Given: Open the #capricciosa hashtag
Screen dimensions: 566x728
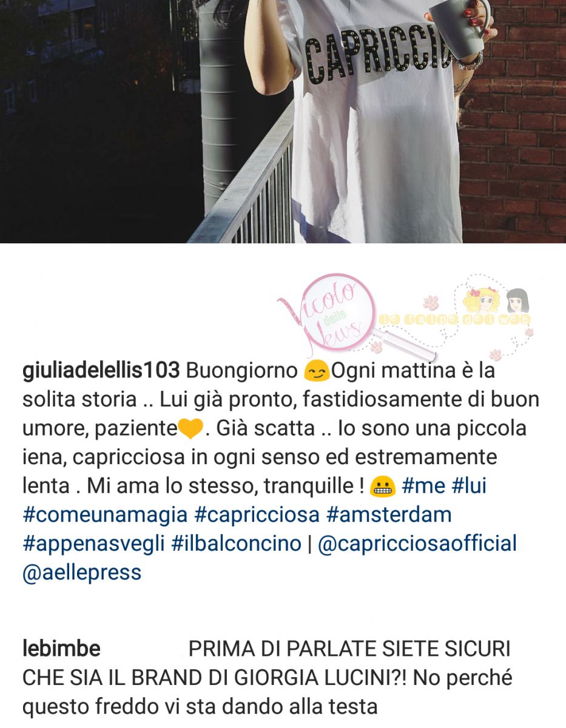Looking at the screenshot, I should [257, 514].
